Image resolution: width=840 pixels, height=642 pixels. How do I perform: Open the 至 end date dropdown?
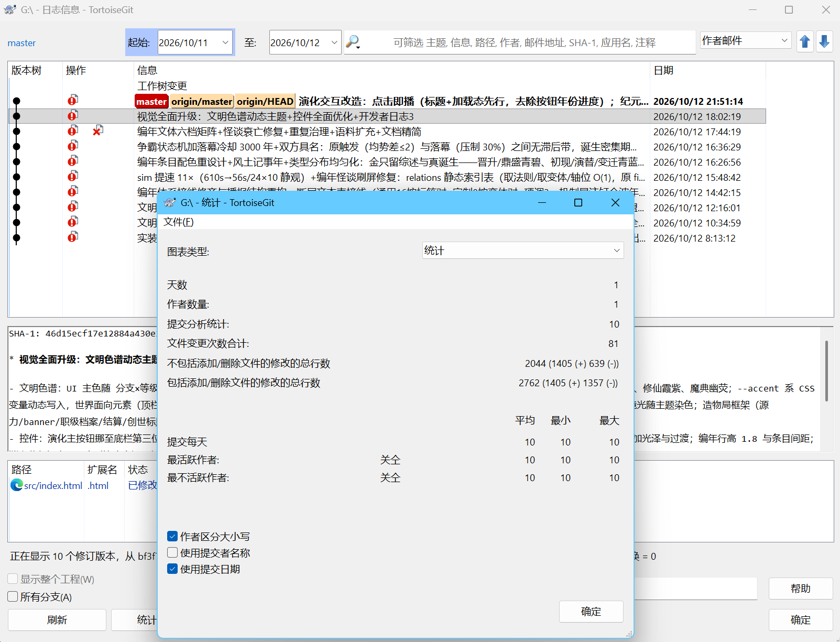pyautogui.click(x=334, y=42)
